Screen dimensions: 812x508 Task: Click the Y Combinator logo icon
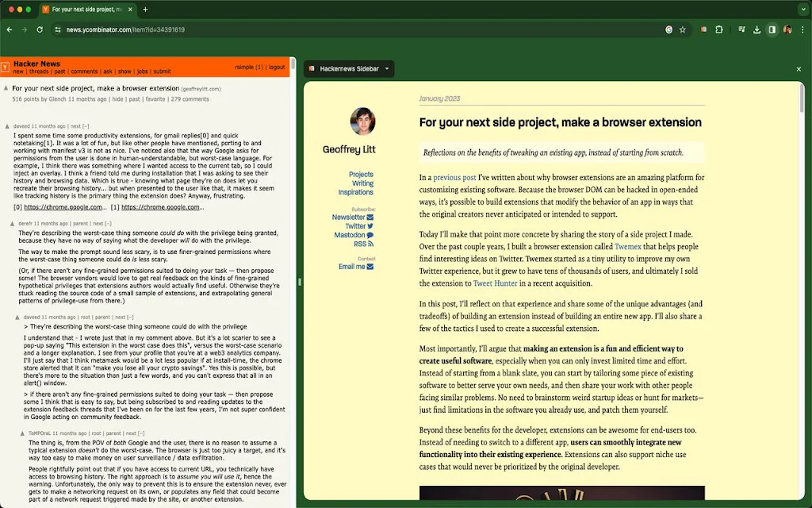pyautogui.click(x=6, y=67)
